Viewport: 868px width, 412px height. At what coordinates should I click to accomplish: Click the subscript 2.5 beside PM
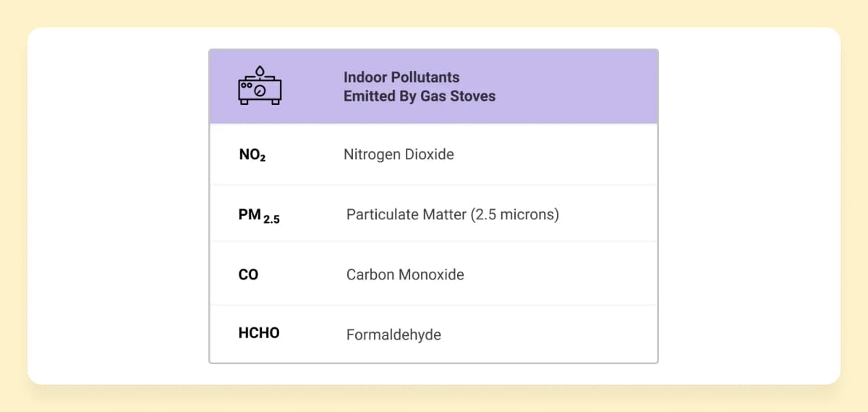point(271,219)
